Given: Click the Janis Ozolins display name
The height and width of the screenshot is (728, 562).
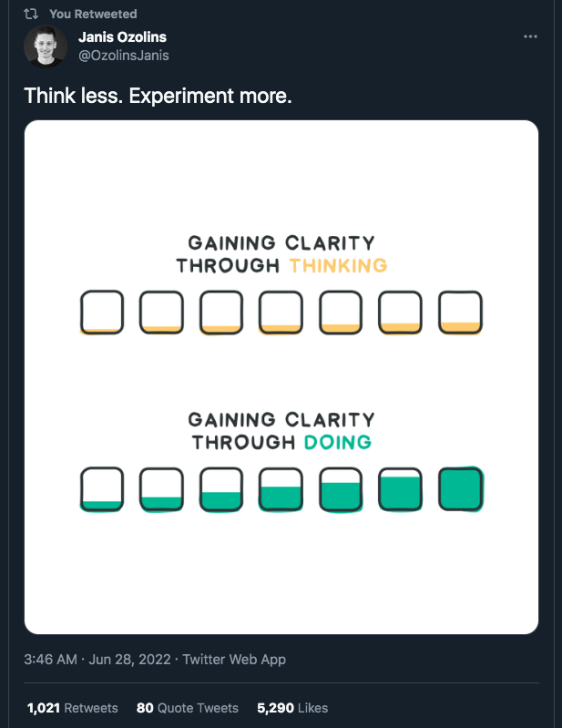Looking at the screenshot, I should point(123,37).
